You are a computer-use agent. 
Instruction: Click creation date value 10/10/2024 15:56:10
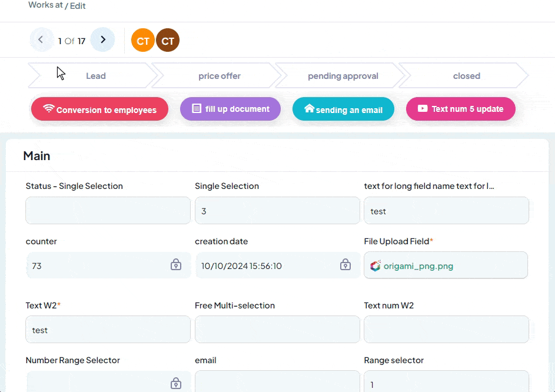[241, 266]
